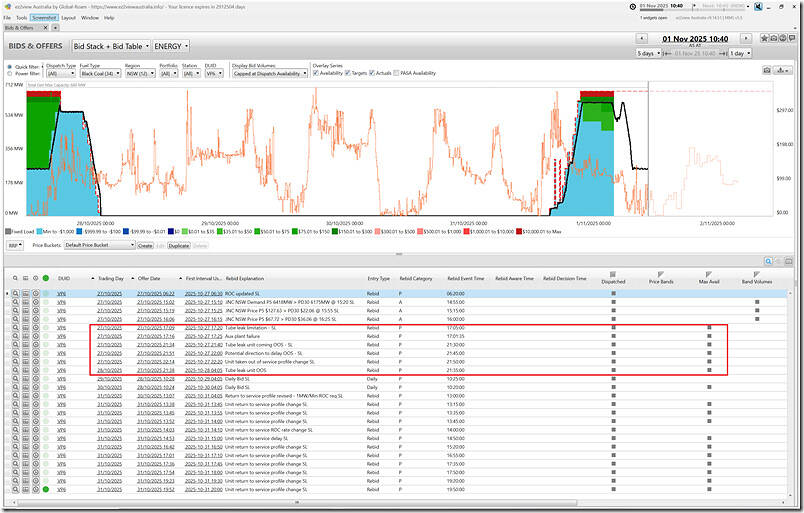Click the chart snapshot camera icon

pyautogui.click(x=766, y=70)
